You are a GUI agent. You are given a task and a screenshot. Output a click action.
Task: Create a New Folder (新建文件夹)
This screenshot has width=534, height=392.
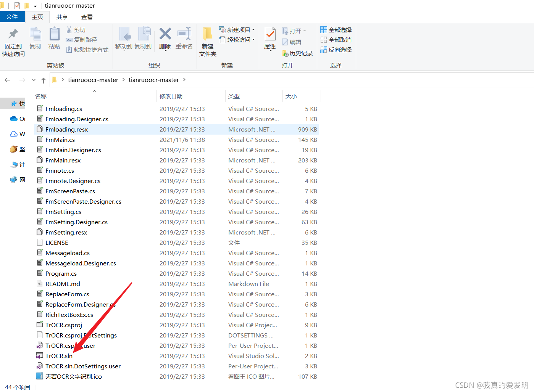click(x=208, y=42)
